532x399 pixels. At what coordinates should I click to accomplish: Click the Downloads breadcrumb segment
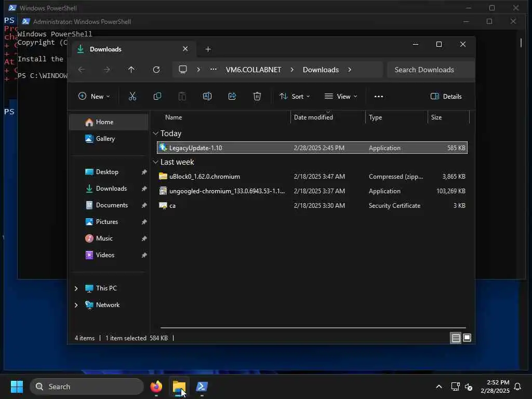click(x=321, y=70)
